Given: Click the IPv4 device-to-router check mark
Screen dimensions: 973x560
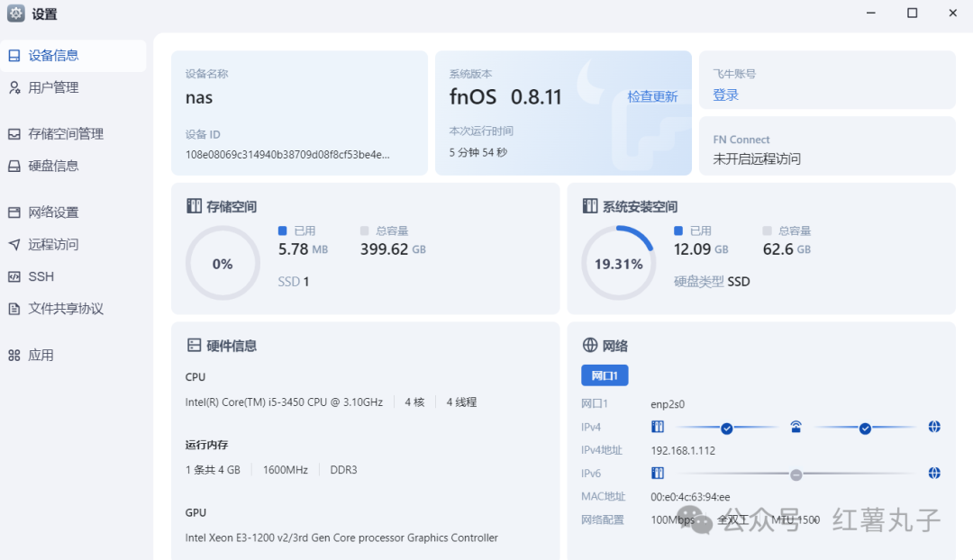Looking at the screenshot, I should point(727,428).
